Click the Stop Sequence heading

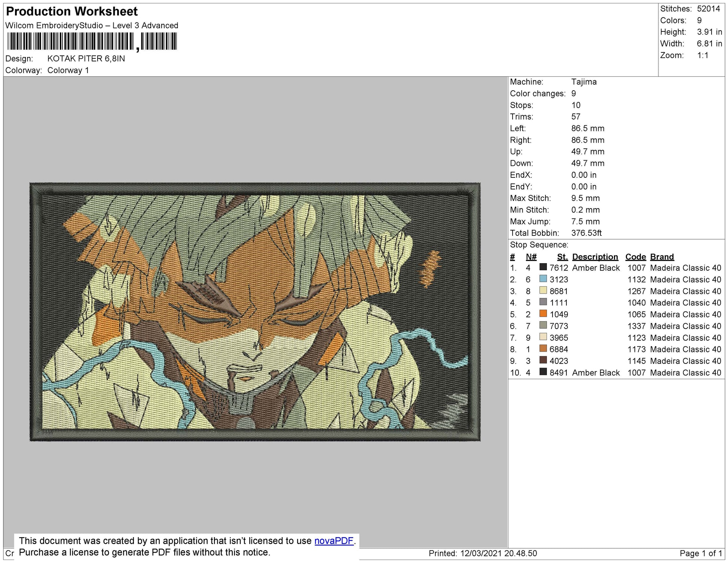(539, 245)
